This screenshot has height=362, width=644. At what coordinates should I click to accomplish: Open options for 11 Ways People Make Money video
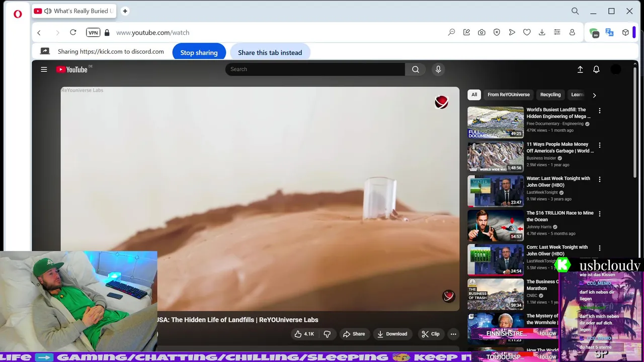[599, 145]
